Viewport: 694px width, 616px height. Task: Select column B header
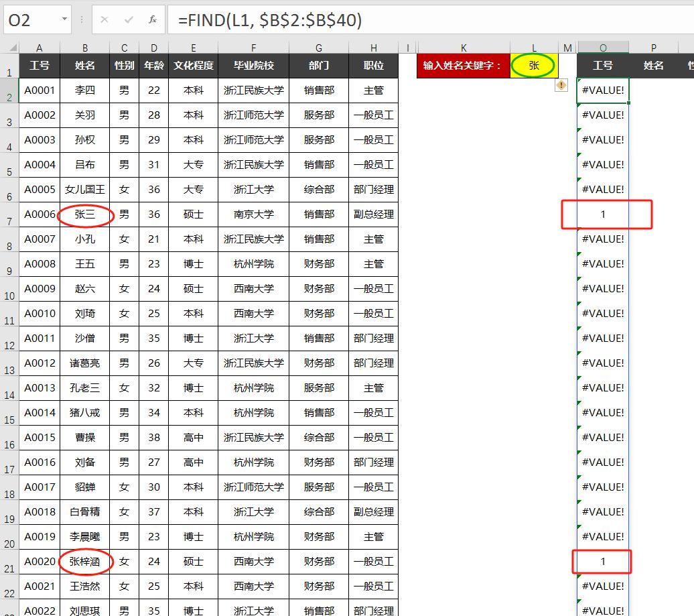pos(84,48)
